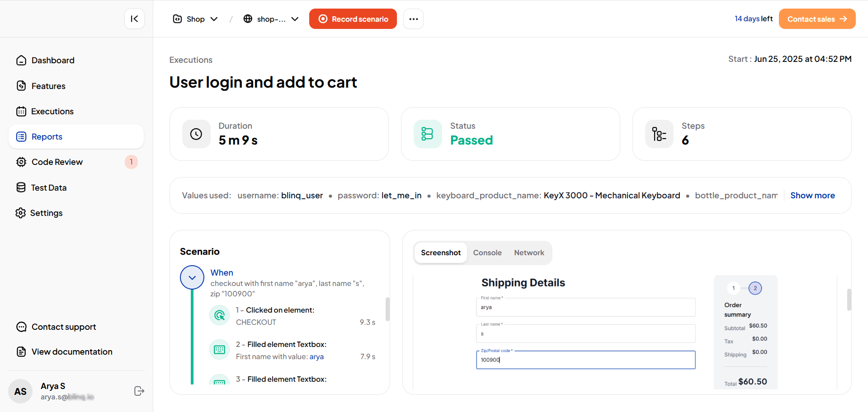Open Code Review in the sidebar

[x=57, y=162]
